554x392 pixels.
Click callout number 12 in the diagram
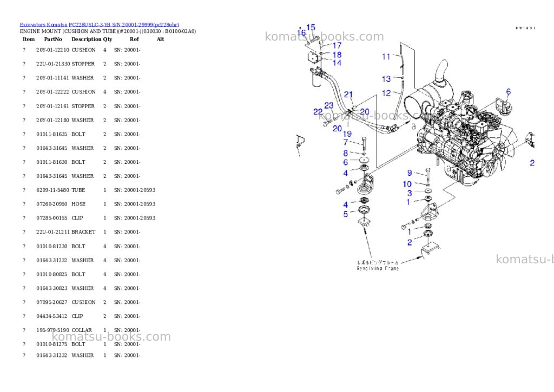pos(386,93)
